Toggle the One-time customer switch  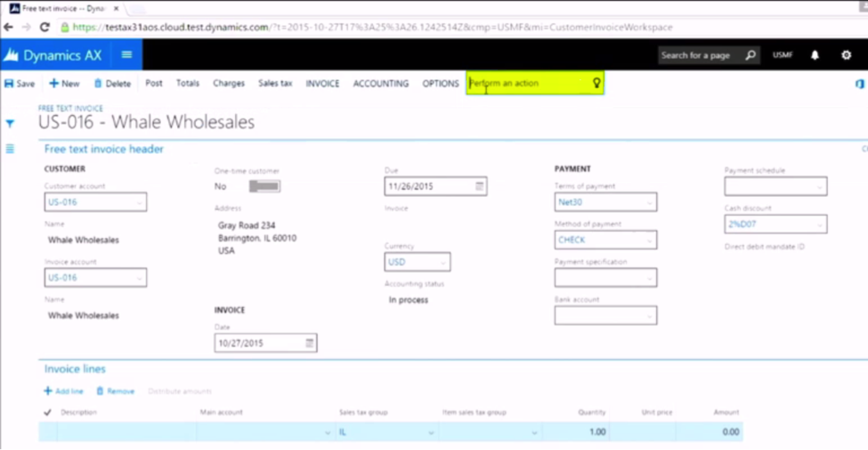tap(264, 186)
